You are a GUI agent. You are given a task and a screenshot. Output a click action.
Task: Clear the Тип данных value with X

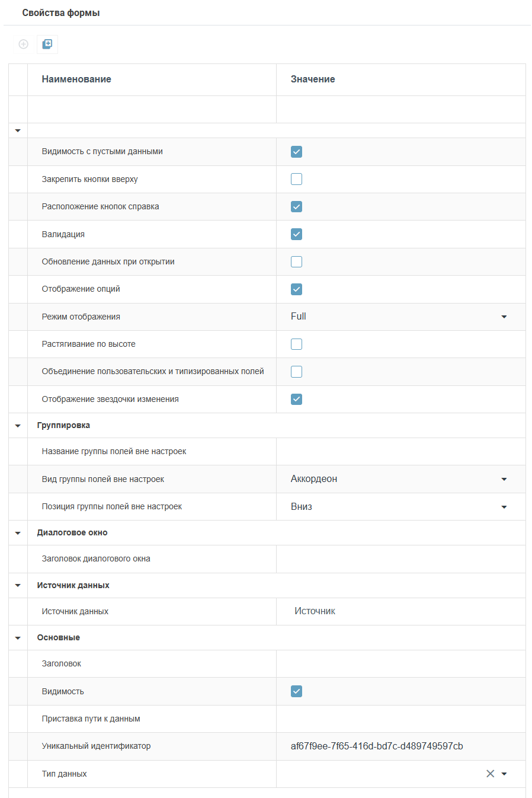click(x=490, y=774)
